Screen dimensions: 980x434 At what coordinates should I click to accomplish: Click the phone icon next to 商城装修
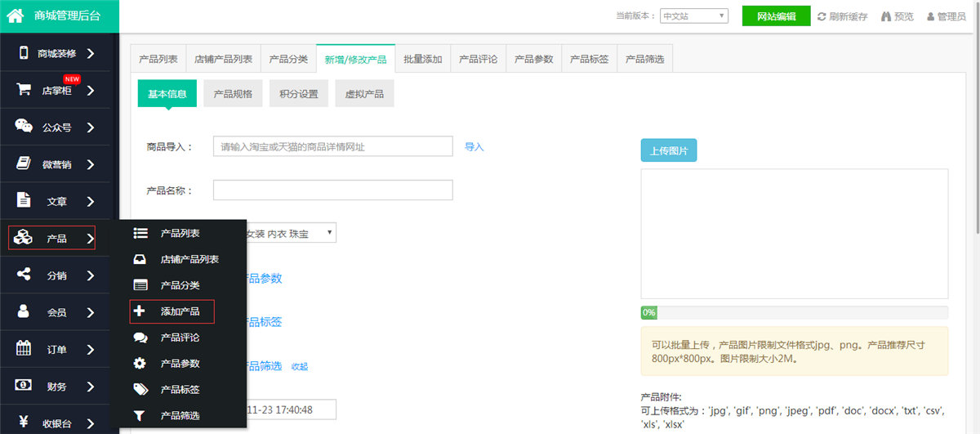click(x=24, y=53)
